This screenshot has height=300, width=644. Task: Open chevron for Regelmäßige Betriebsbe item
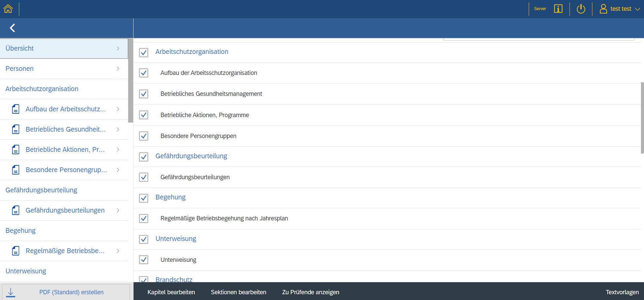point(118,251)
